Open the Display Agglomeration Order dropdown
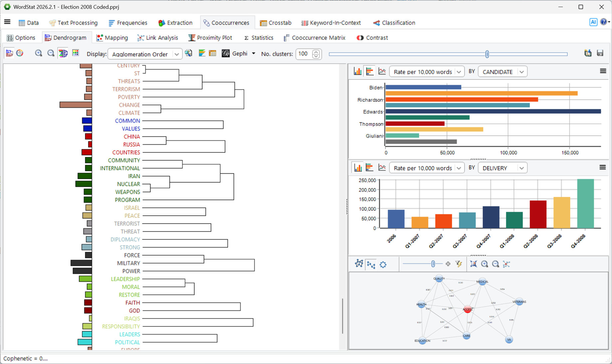The width and height of the screenshot is (612, 364). [x=145, y=54]
